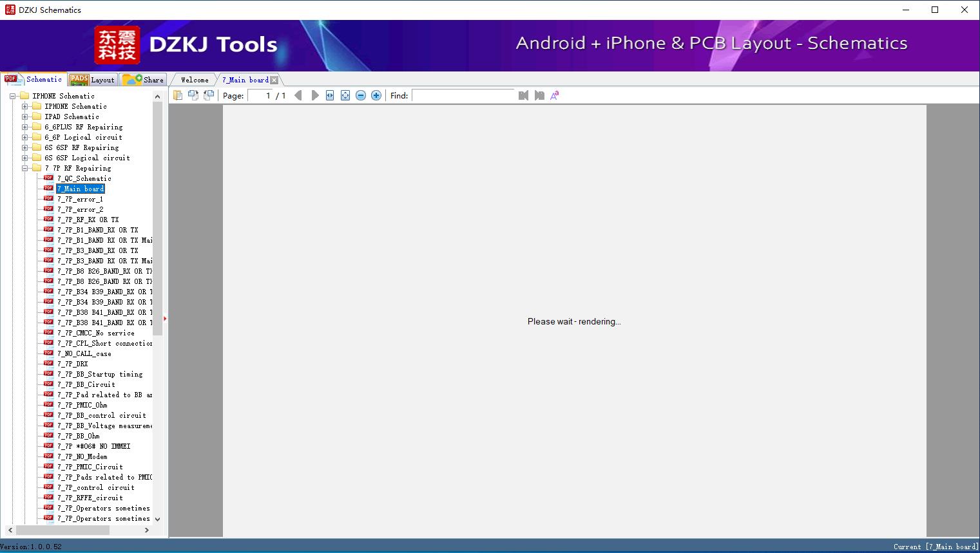Close the 7_Main board tab
Screen dimensions: 980x553
(274, 80)
